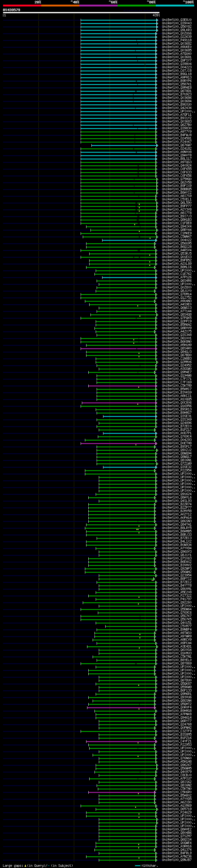
Task: Select hit label UniRef100_B9GL18
Action: point(176,74)
